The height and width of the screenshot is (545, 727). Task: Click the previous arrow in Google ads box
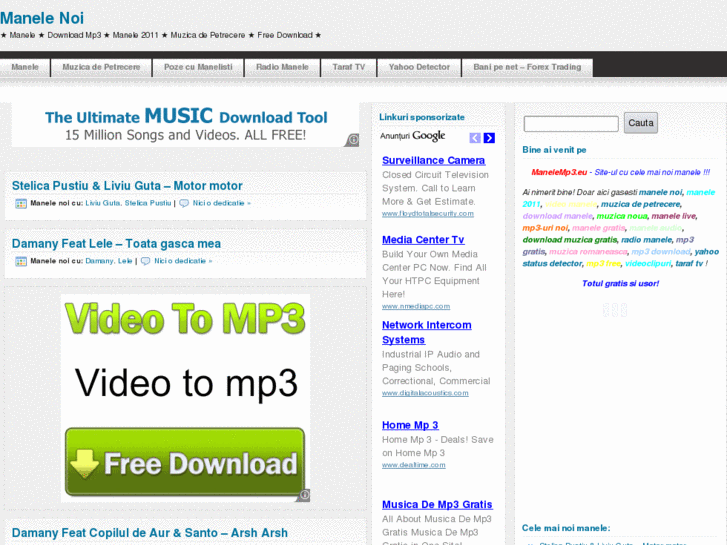[x=475, y=138]
